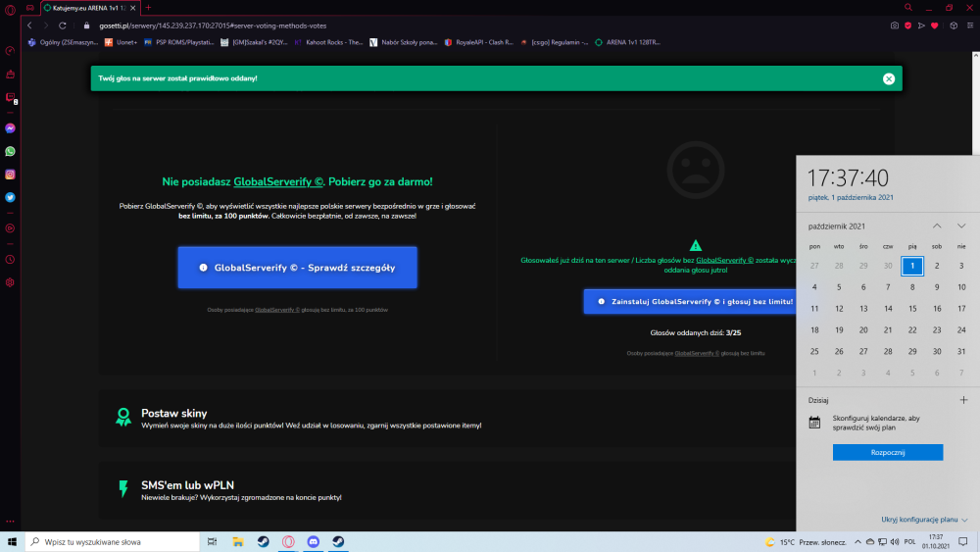The image size is (980, 552).
Task: Go to next month with down chevron
Action: (961, 226)
